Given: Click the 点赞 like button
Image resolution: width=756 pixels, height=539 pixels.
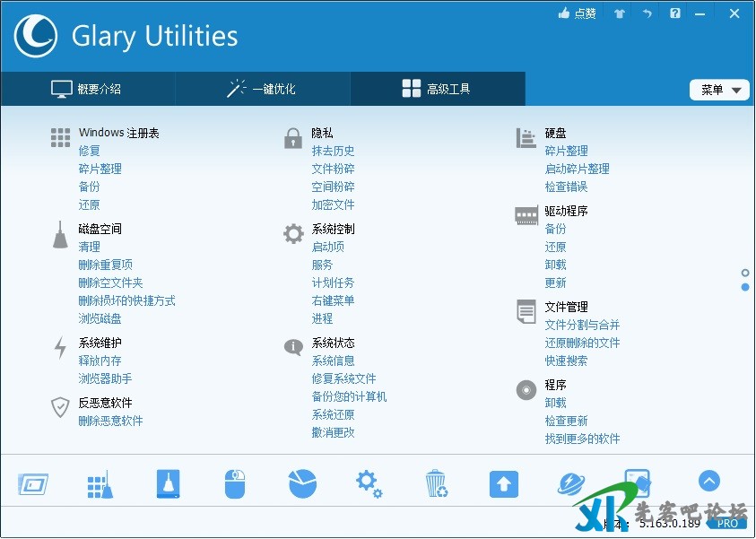Looking at the screenshot, I should [x=577, y=13].
